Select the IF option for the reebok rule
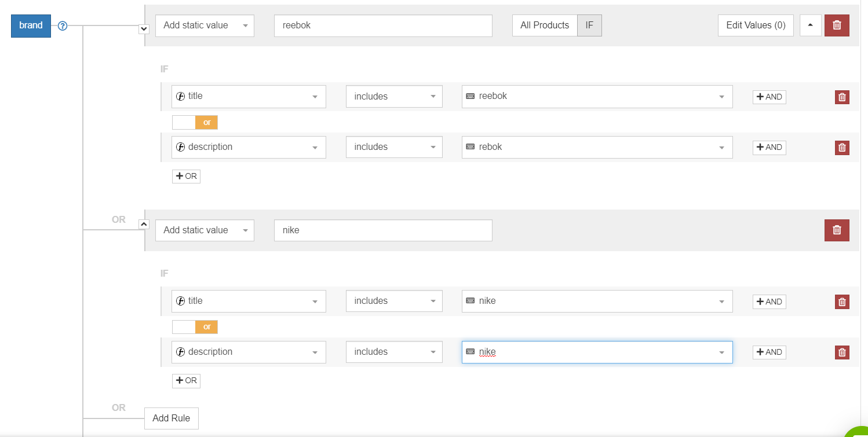Image resolution: width=868 pixels, height=437 pixels. coord(589,25)
